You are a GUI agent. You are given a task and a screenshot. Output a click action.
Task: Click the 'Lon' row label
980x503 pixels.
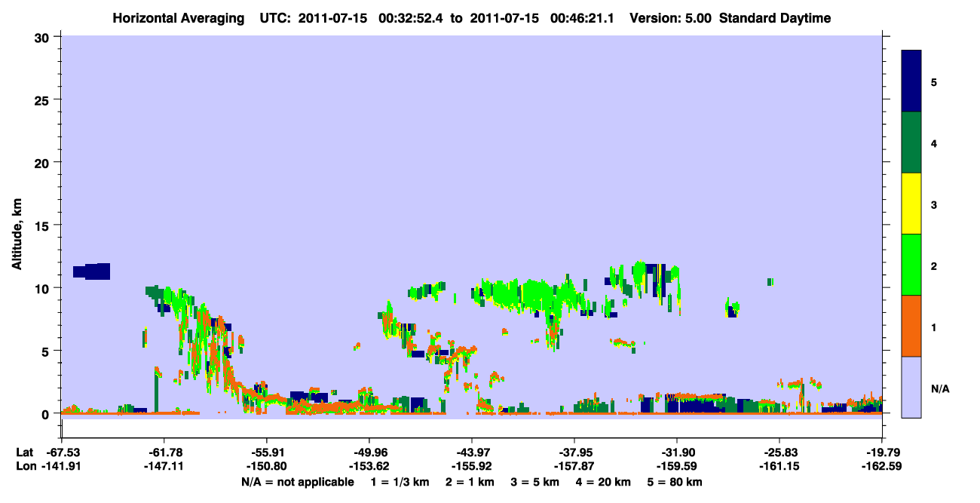26,466
